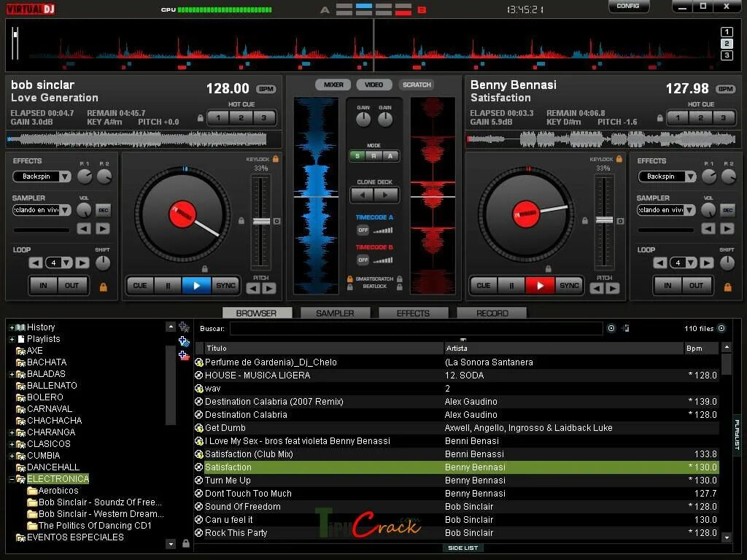Click the left sampler REC icon

[x=103, y=210]
